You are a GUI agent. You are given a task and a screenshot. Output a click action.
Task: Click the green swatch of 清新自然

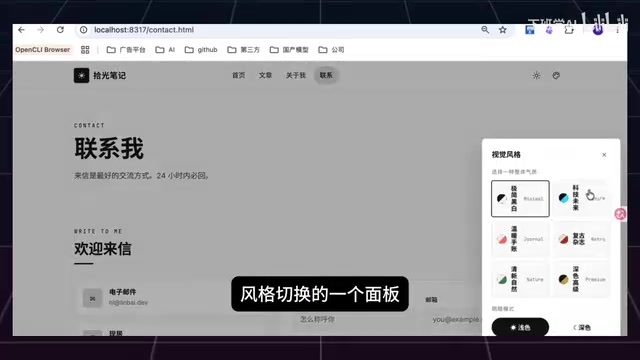(502, 280)
